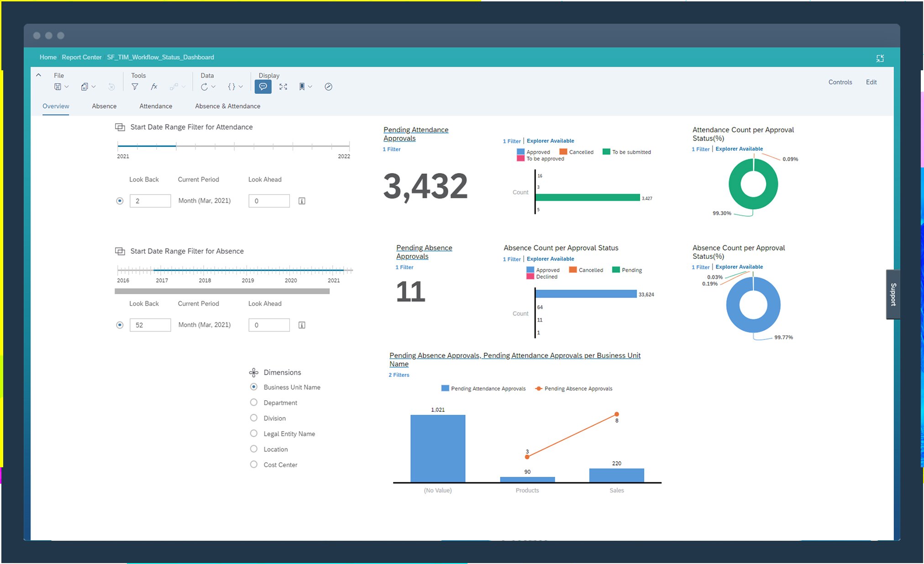
Task: Choose the Location dimension radio button
Action: click(x=254, y=449)
